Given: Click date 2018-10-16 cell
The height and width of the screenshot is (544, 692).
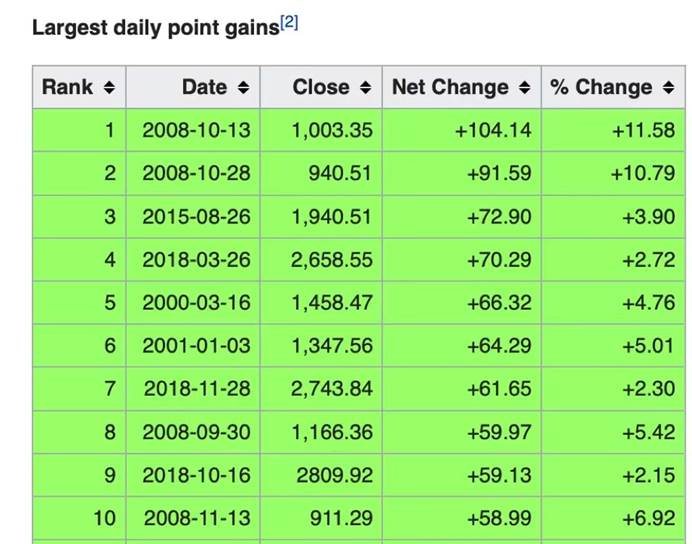Looking at the screenshot, I should click(x=196, y=475).
